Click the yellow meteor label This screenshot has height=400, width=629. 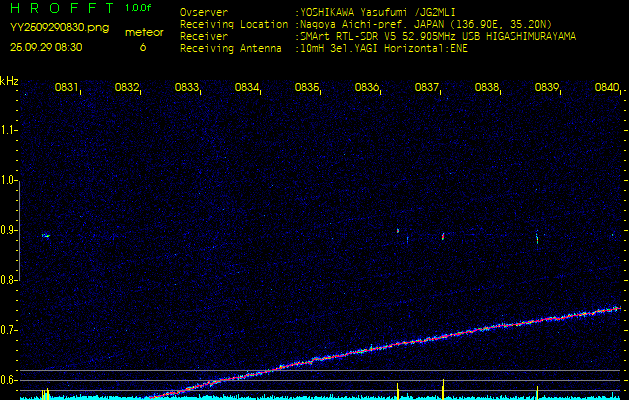click(143, 32)
